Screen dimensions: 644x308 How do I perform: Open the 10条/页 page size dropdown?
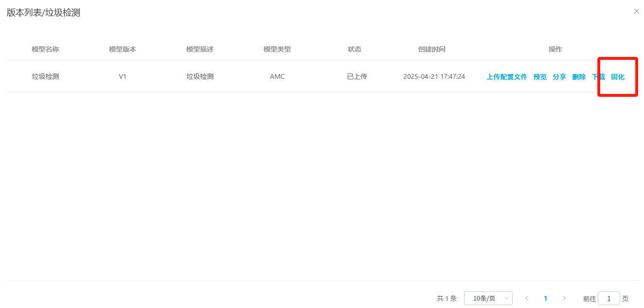click(x=488, y=298)
